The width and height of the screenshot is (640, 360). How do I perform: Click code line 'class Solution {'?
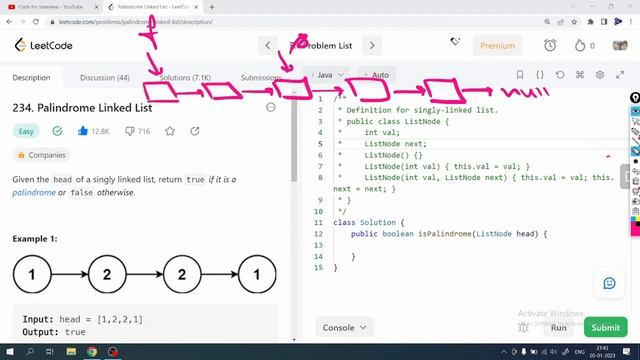point(368,222)
